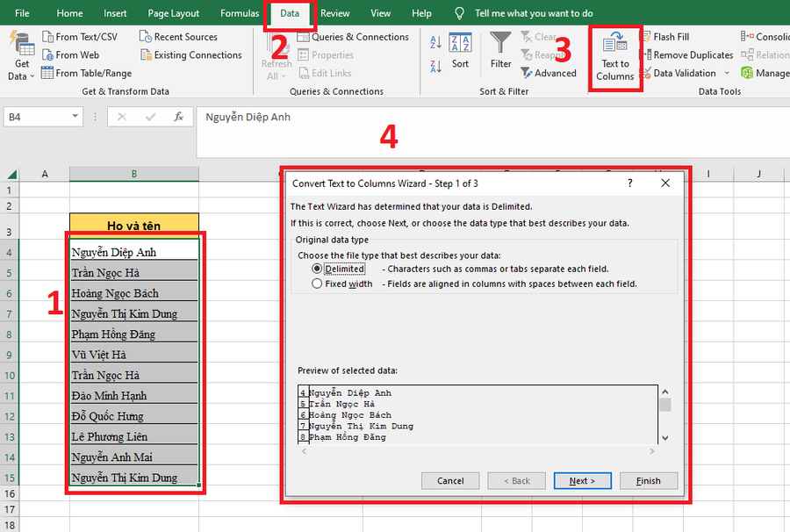
Task: Confirm formula entry checkmark icon
Action: 150,117
